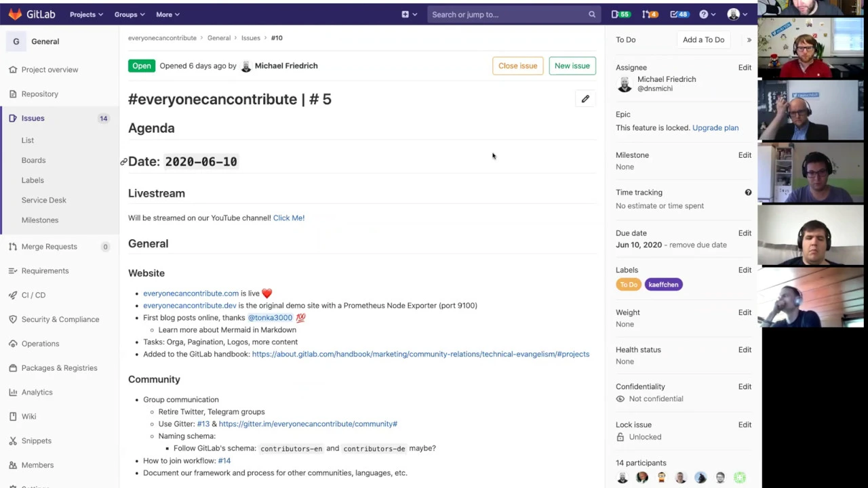Expand the Groups dropdown
The image size is (868, 488).
(x=129, y=14)
